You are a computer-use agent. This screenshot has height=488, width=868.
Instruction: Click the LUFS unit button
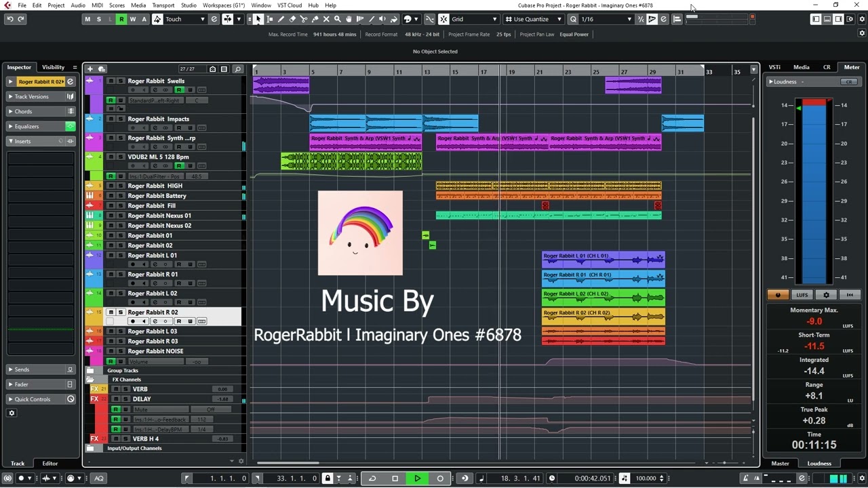coord(802,295)
